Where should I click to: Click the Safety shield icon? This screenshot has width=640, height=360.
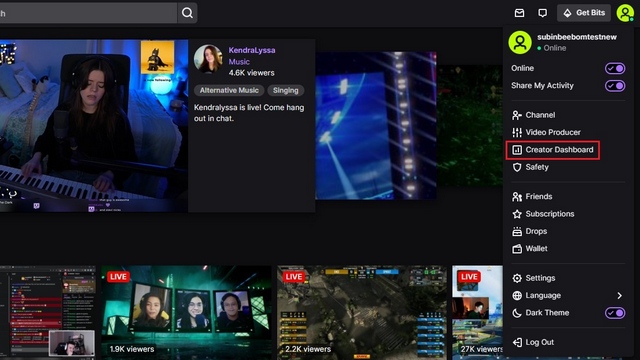click(x=517, y=167)
